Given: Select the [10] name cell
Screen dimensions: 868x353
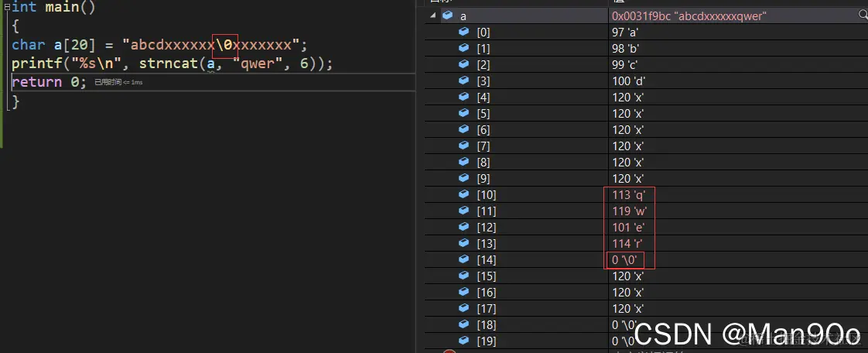Looking at the screenshot, I should click(x=487, y=195).
